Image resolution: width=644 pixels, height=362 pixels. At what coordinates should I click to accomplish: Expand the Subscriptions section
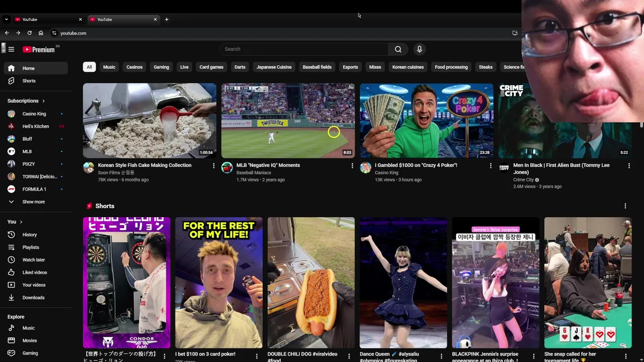(26, 101)
